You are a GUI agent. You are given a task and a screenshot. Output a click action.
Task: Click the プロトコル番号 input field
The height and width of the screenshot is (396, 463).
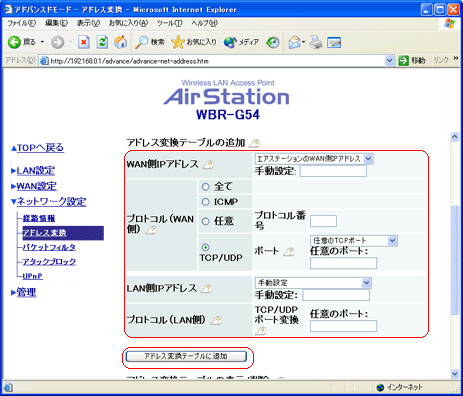point(323,221)
